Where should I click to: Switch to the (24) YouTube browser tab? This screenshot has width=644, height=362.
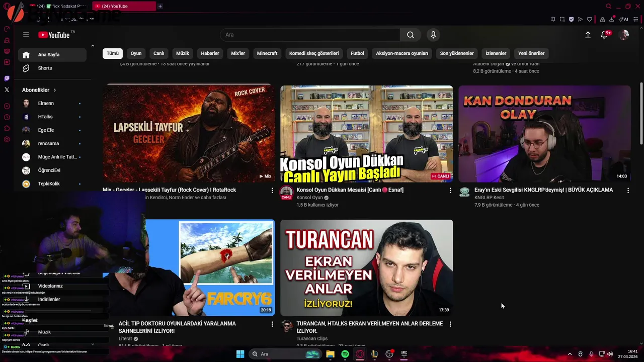click(x=124, y=6)
